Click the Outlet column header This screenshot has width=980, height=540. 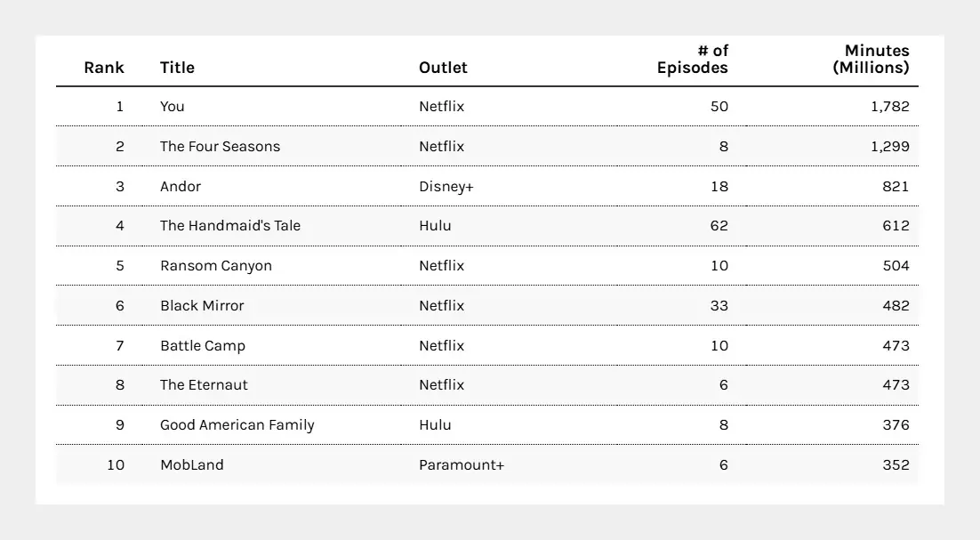click(x=443, y=68)
